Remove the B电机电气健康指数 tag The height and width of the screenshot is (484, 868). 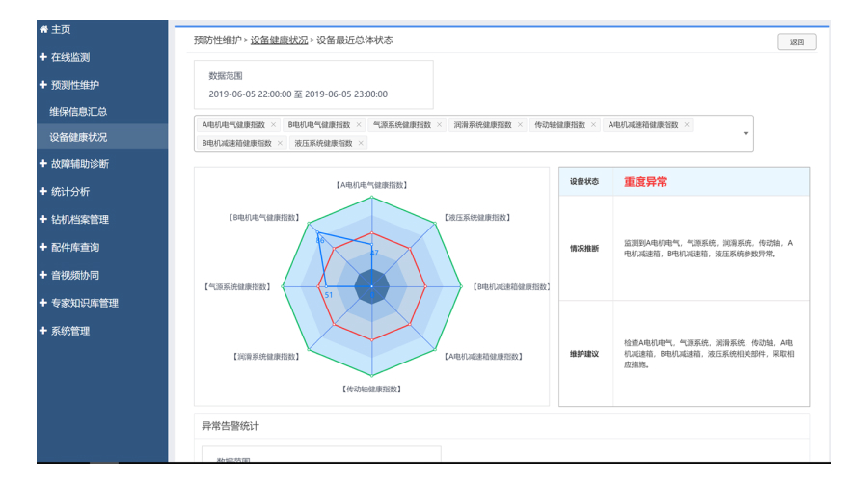click(358, 125)
